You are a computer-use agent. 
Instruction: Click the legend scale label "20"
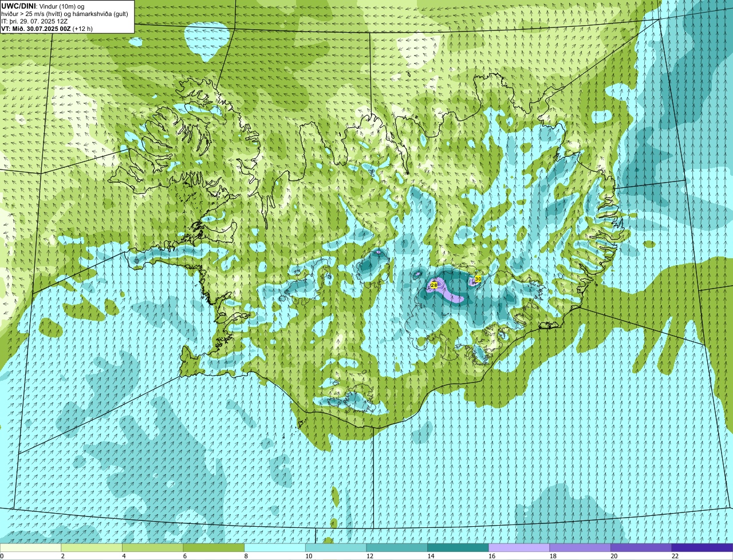click(614, 556)
